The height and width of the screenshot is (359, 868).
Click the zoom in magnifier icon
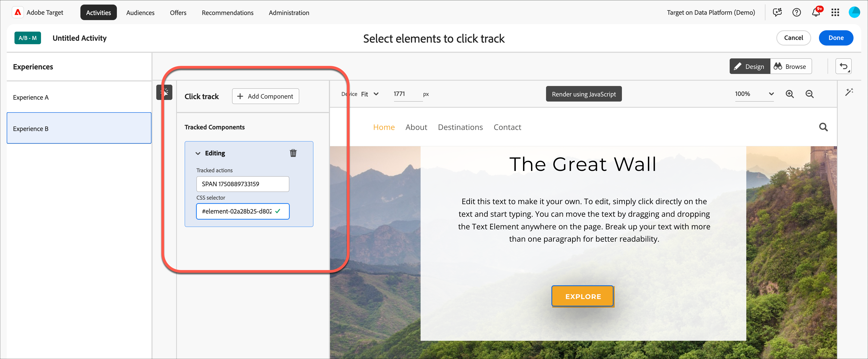(789, 94)
